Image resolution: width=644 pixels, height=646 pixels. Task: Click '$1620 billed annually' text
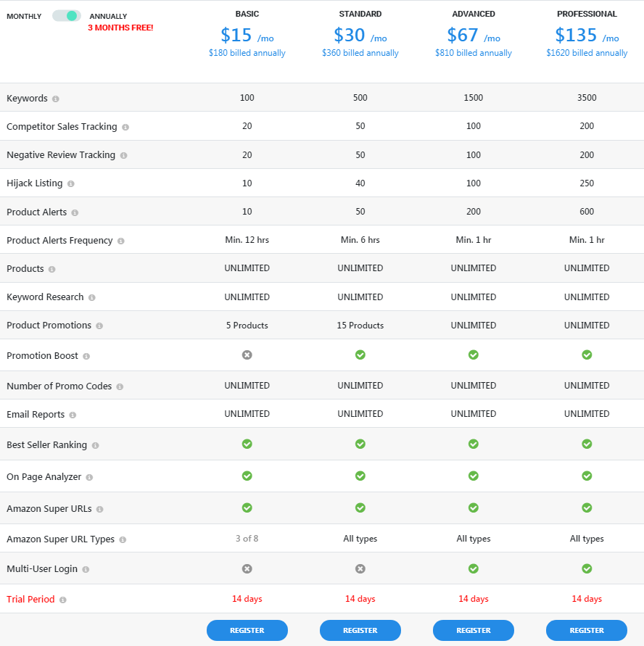[x=587, y=53]
